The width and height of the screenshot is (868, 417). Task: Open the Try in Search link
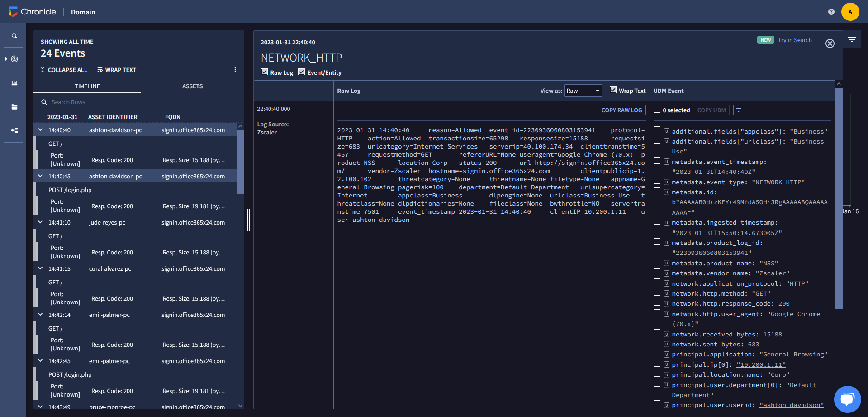click(794, 40)
